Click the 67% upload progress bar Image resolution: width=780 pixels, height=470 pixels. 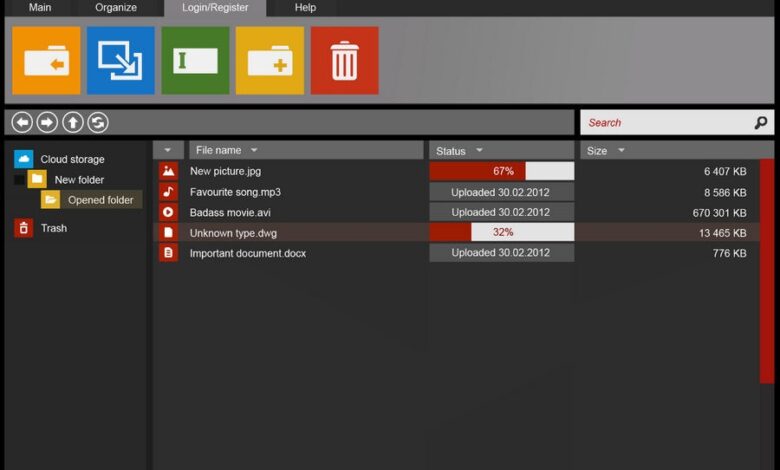(x=501, y=171)
